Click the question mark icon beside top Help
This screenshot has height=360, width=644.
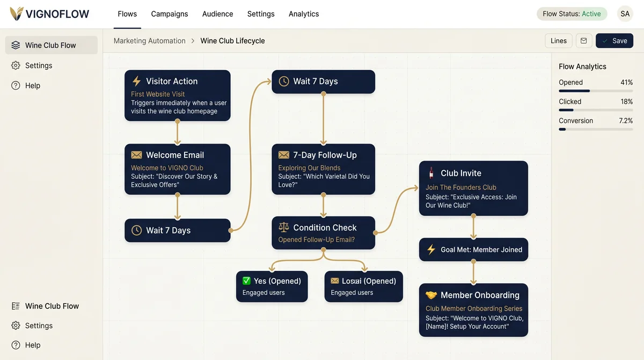pos(16,85)
